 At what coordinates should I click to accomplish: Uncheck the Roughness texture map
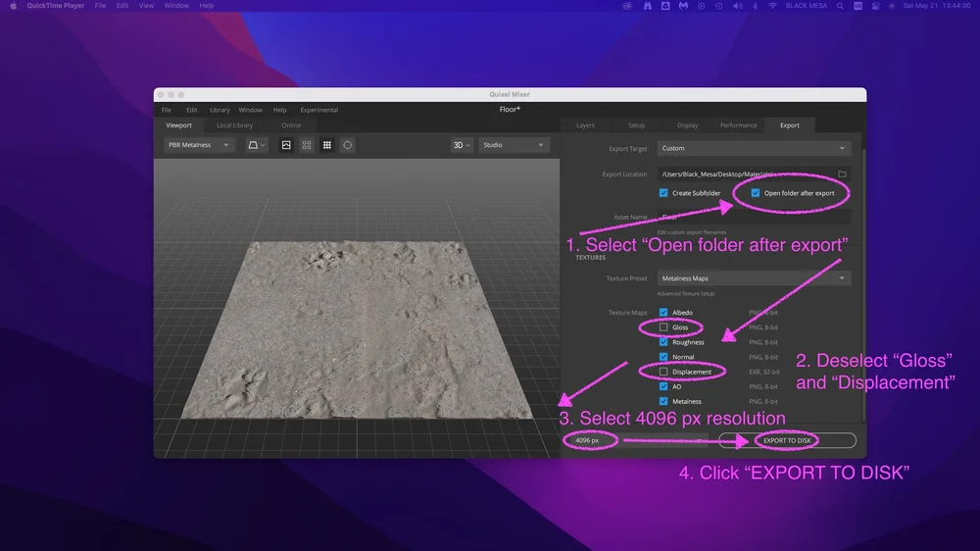click(x=663, y=342)
